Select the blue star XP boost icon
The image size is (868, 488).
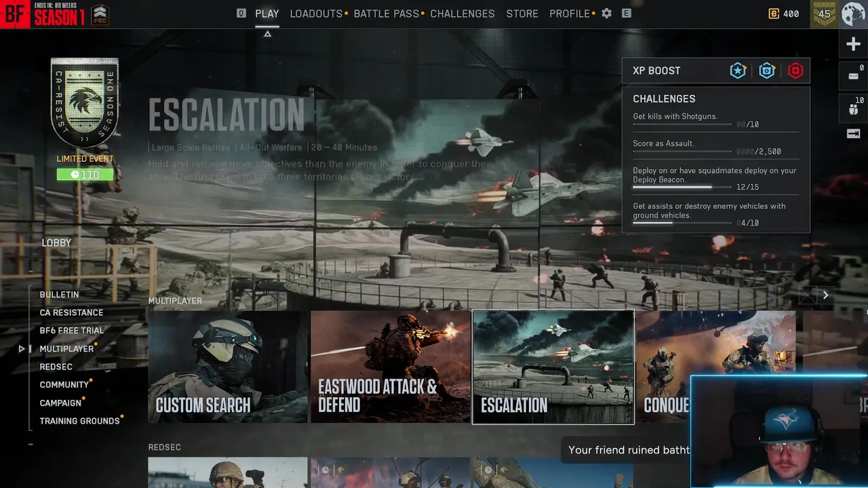738,70
